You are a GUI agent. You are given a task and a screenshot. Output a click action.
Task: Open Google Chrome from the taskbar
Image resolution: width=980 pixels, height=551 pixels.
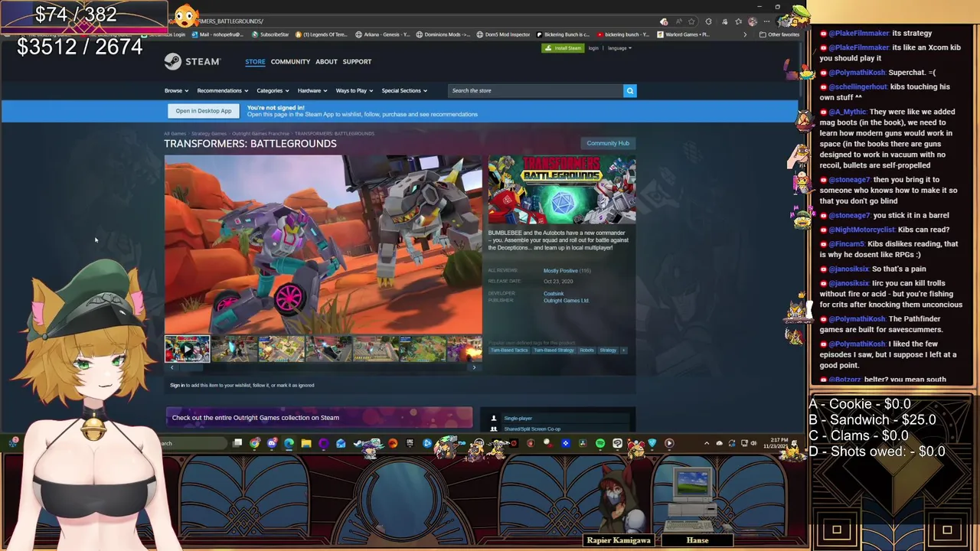(x=255, y=443)
